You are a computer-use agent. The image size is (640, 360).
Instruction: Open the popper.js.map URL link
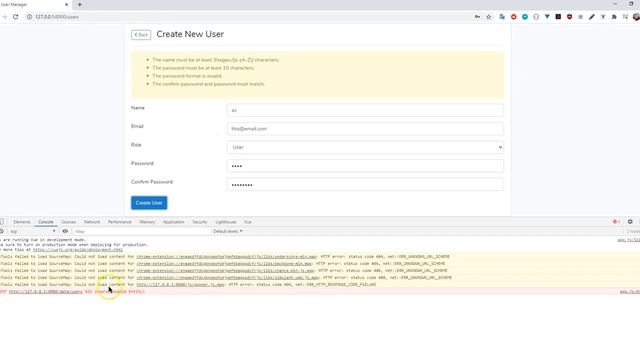(180, 284)
